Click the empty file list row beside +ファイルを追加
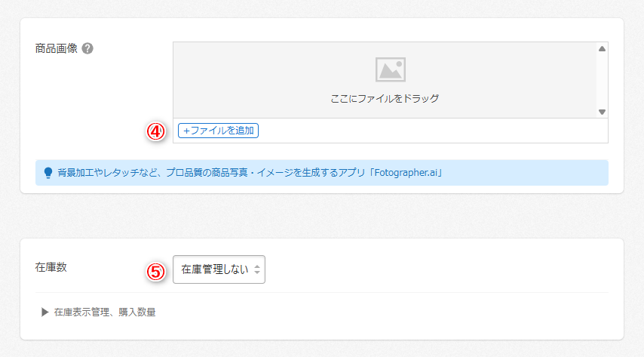Image resolution: width=644 pixels, height=357 pixels. click(x=430, y=131)
